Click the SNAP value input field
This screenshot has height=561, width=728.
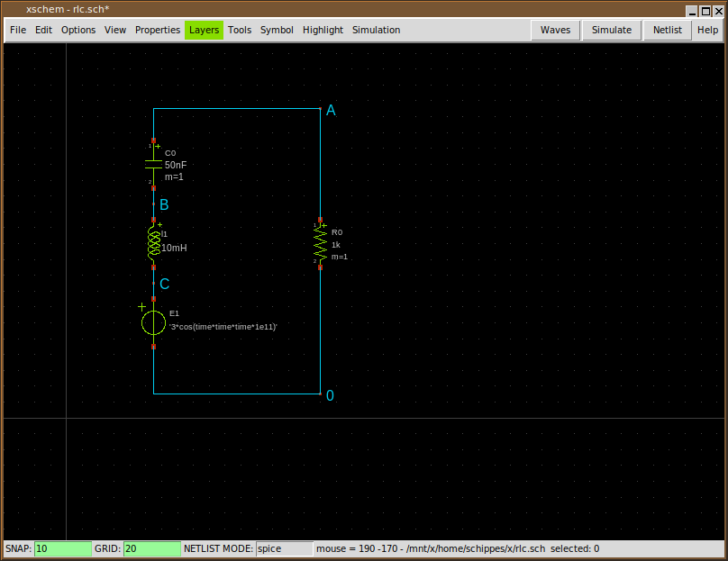click(62, 548)
